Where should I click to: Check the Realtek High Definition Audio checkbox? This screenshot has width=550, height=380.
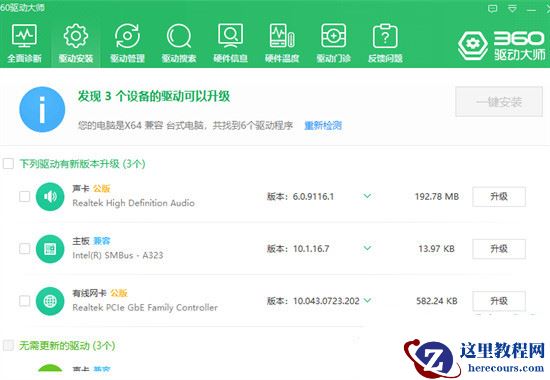25,196
